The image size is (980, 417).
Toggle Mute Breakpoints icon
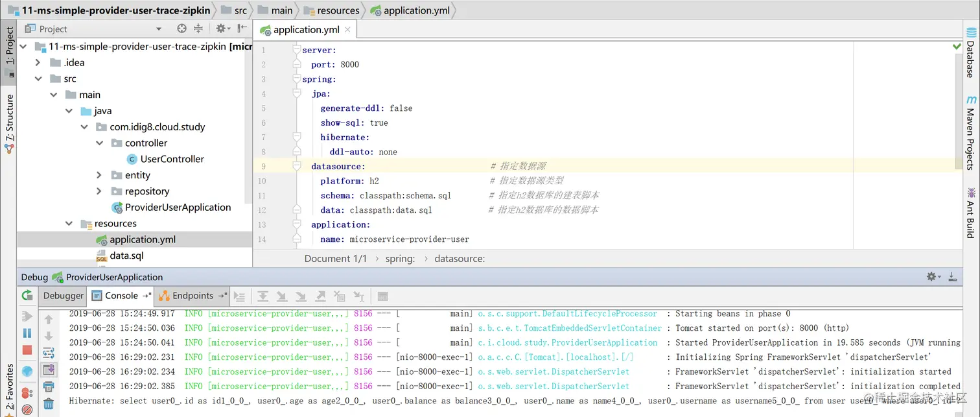coord(27,410)
